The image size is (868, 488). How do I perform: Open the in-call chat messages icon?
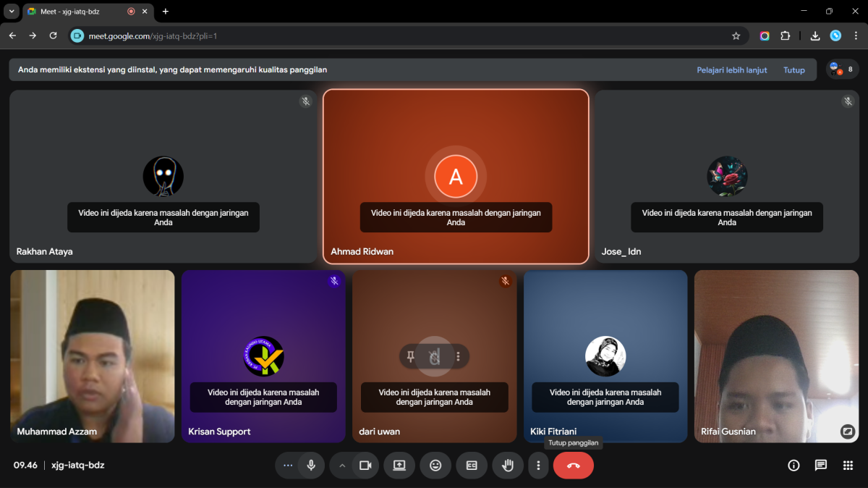(x=821, y=466)
